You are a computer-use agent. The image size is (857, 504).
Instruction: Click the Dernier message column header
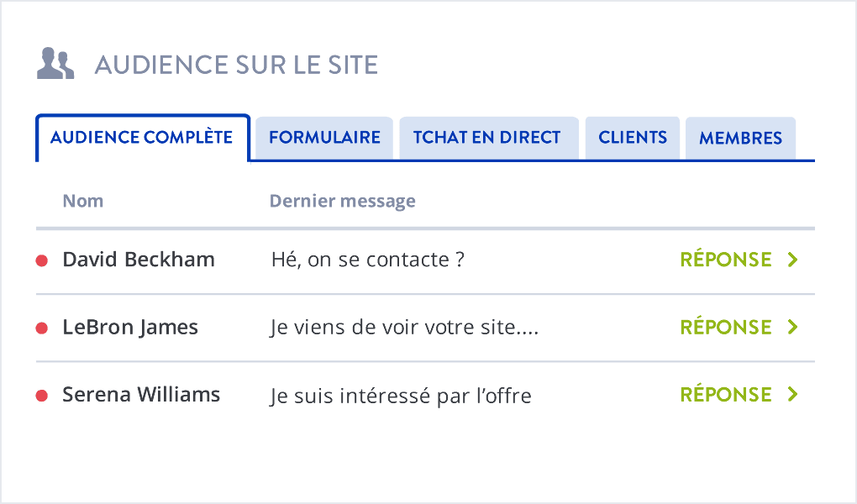(x=342, y=202)
